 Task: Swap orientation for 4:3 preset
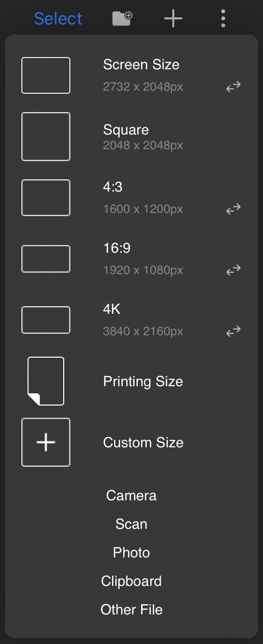233,209
